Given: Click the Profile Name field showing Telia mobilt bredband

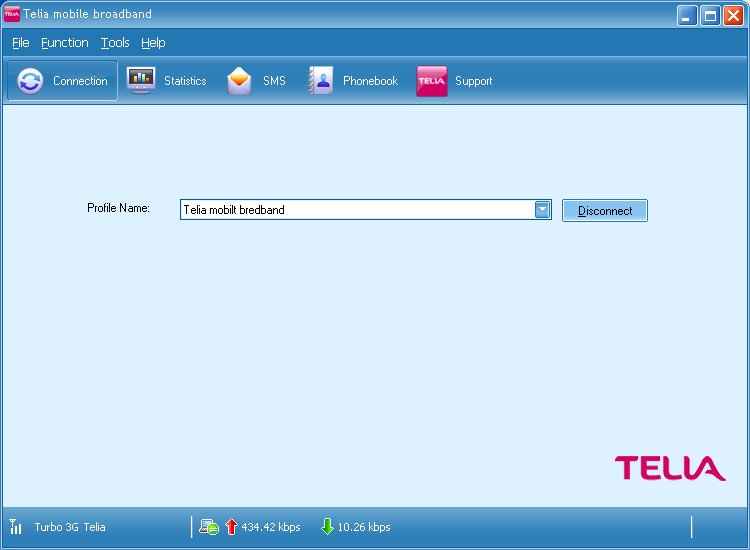Looking at the screenshot, I should [x=366, y=209].
